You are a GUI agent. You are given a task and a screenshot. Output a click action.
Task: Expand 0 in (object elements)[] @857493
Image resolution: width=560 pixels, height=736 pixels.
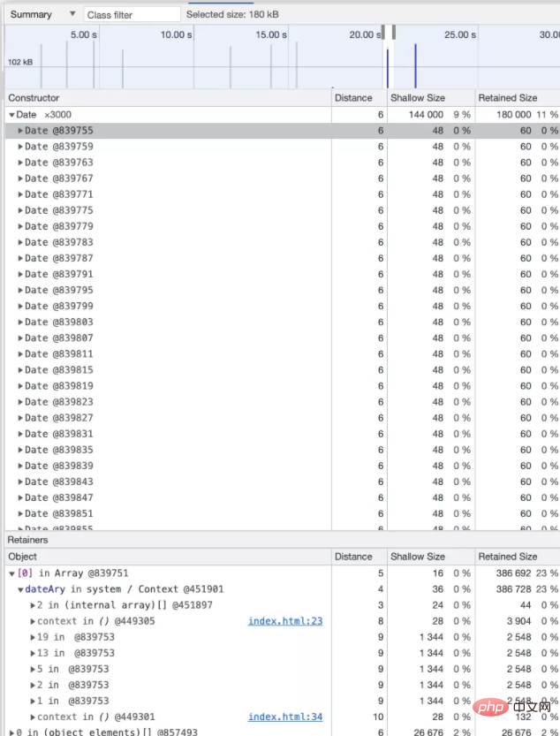pyautogui.click(x=11, y=732)
